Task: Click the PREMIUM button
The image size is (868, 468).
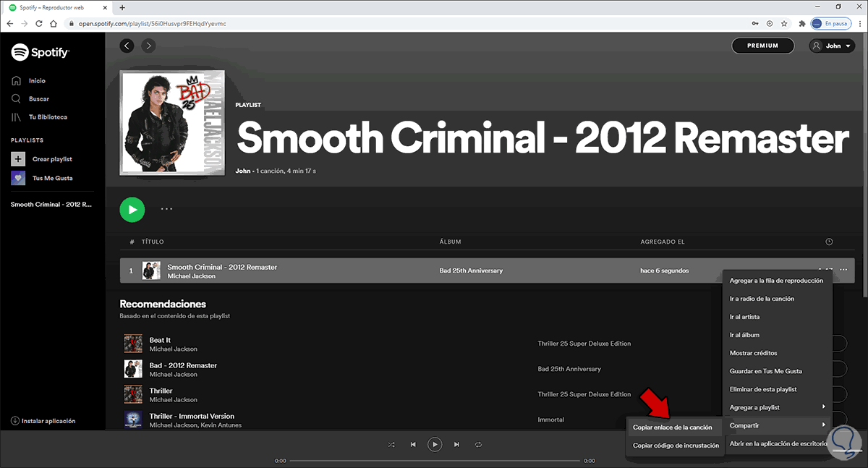Action: (762, 46)
